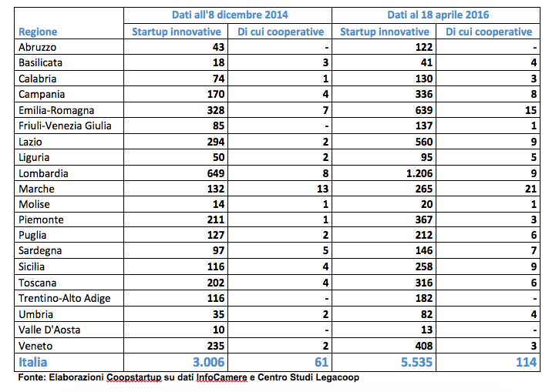Image resolution: width=559 pixels, height=392 pixels.
Task: Select the 'Dati all'8 dicembre 2014' header
Action: click(x=228, y=15)
